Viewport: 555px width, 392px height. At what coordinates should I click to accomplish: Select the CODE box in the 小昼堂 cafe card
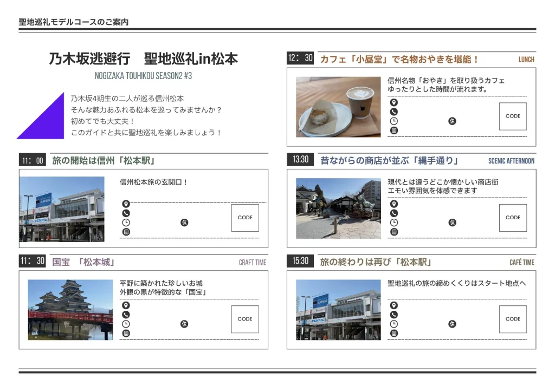coord(513,116)
